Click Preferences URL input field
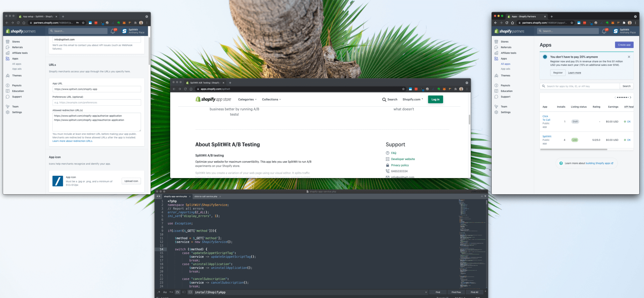 97,103
